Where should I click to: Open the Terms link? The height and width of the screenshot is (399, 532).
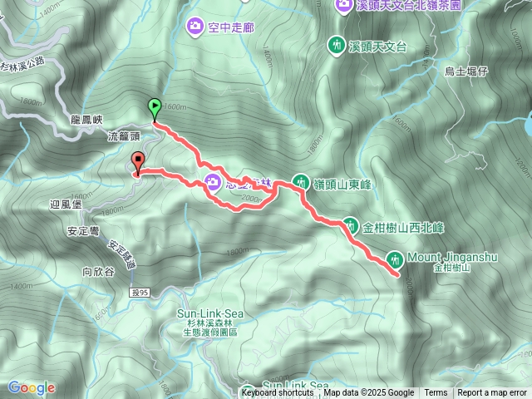coord(436,393)
